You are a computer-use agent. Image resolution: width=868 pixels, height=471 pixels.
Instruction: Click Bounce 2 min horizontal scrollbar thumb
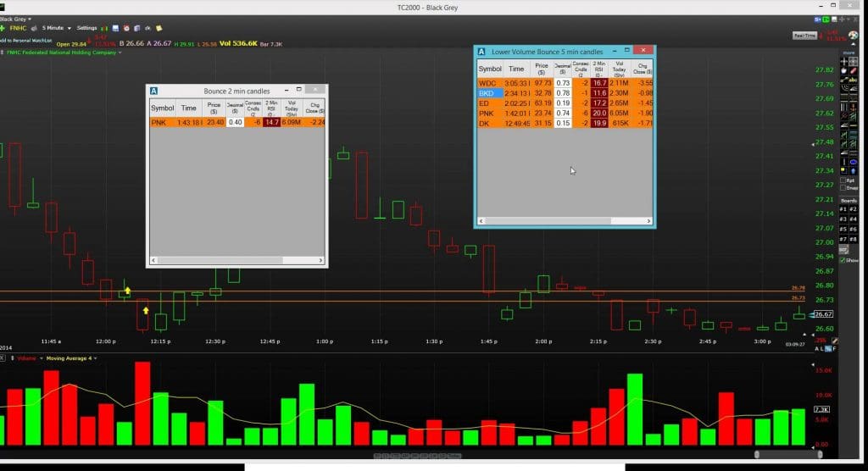pos(220,260)
